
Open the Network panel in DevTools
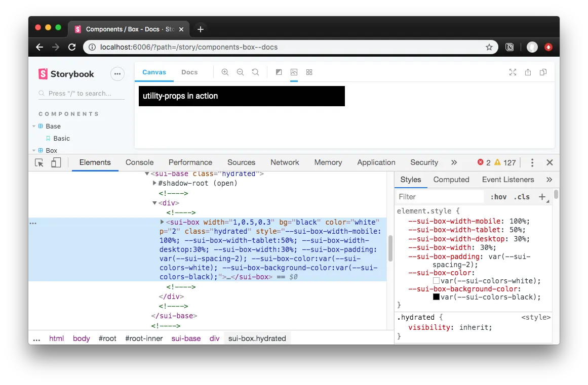pos(284,162)
